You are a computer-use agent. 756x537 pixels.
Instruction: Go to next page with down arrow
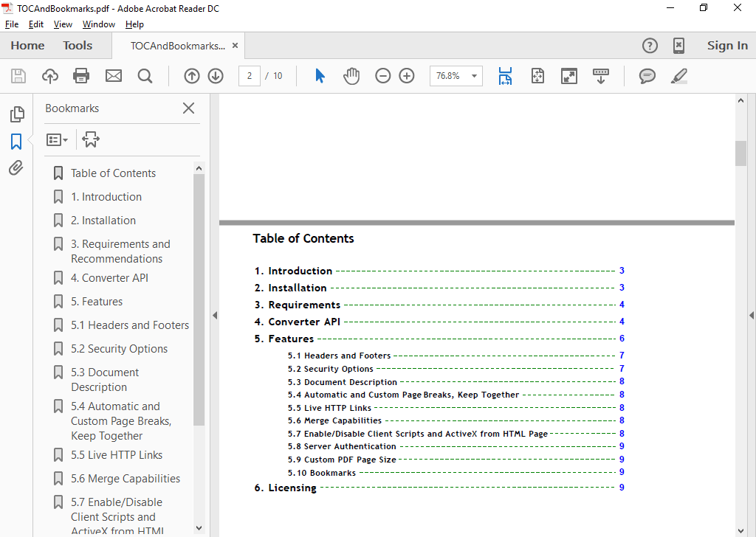(215, 76)
